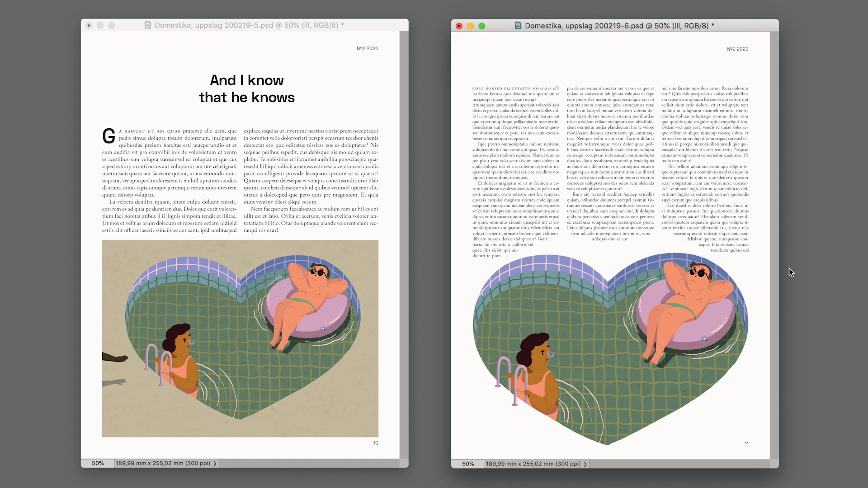Click page number 10 on left page
This screenshot has width=868, height=488.
pos(376,443)
